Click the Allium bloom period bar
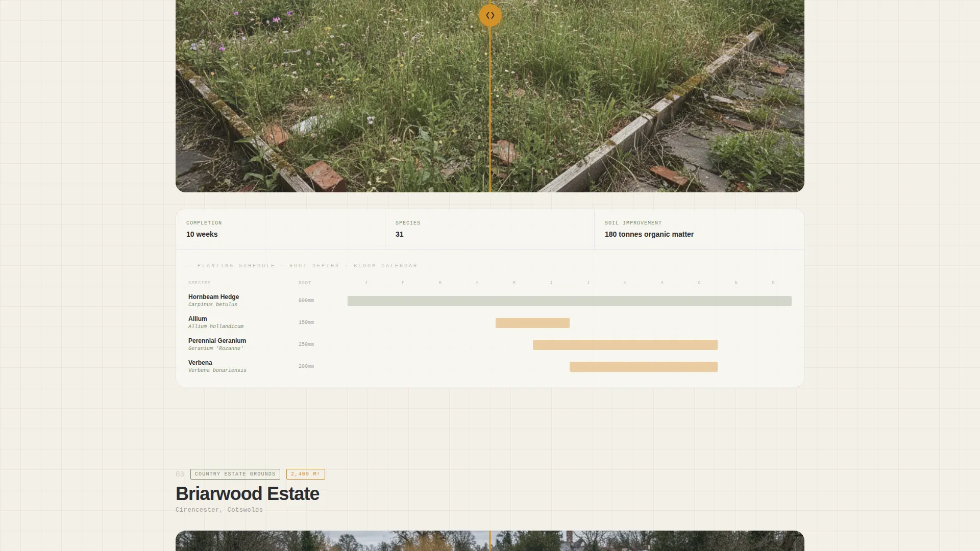Viewport: 980px width, 551px height. point(532,323)
